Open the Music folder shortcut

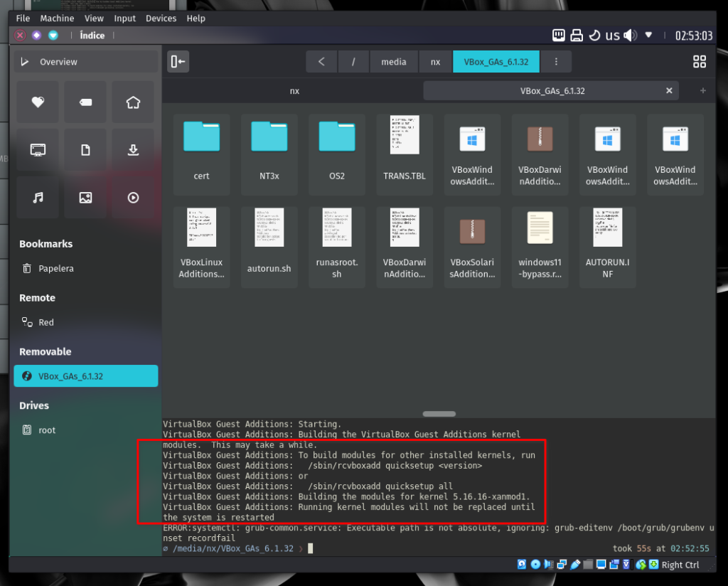38,198
